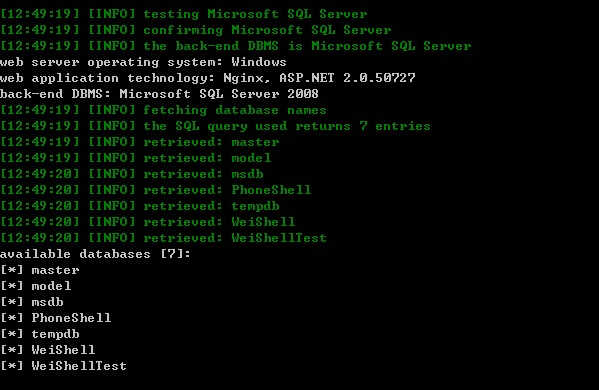Click 'msdb' in available databases list
Viewport: 599px width, 390px height.
point(48,303)
